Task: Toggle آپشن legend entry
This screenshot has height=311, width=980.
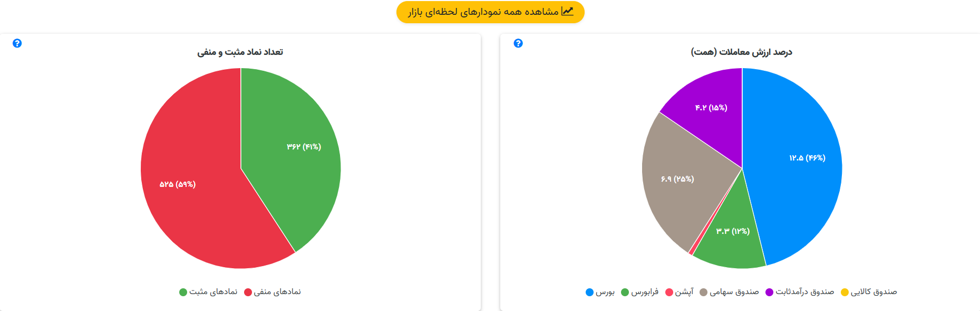Action: click(x=680, y=292)
